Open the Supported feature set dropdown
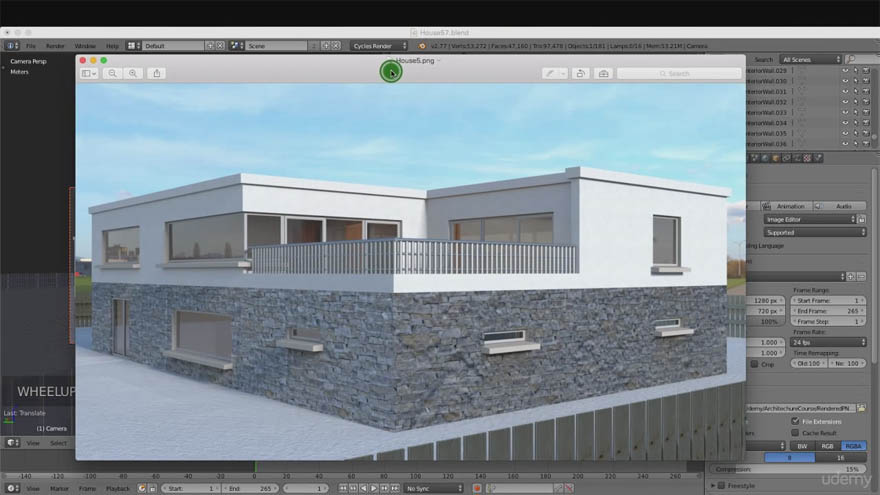880x495 pixels. tap(815, 232)
